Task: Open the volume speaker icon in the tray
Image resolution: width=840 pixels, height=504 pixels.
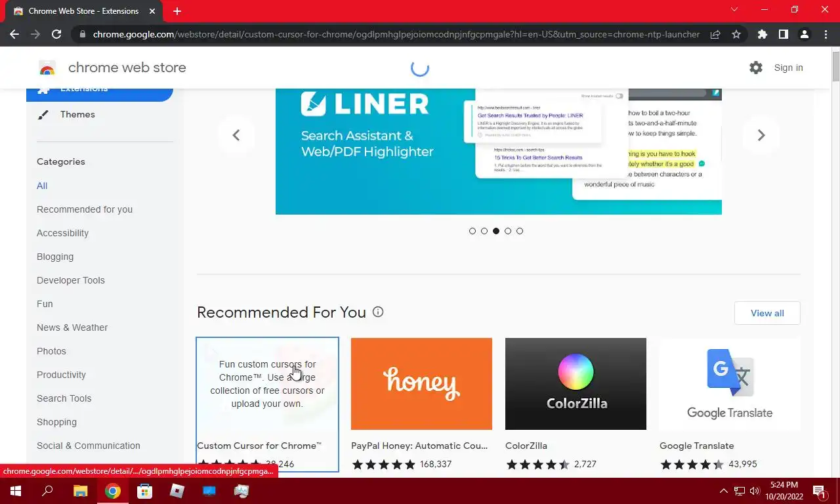Action: (754, 491)
